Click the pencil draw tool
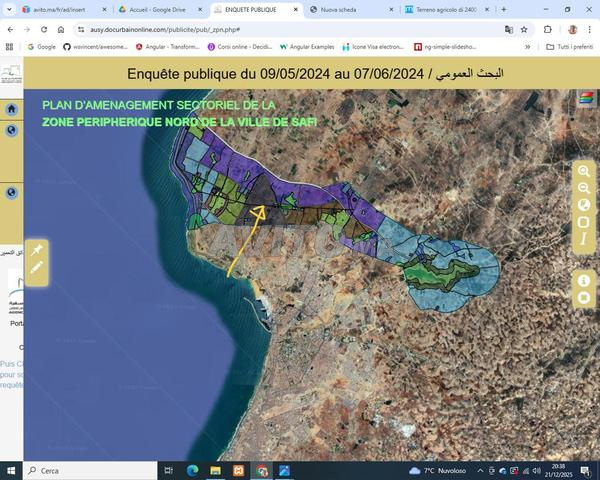 pos(37,267)
